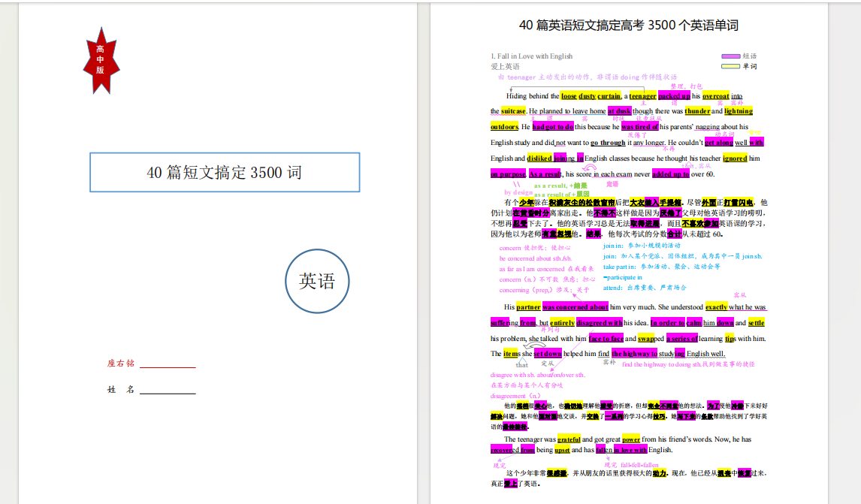
Task: Click the highlighted phrase 'had got to do'
Action: coord(553,127)
